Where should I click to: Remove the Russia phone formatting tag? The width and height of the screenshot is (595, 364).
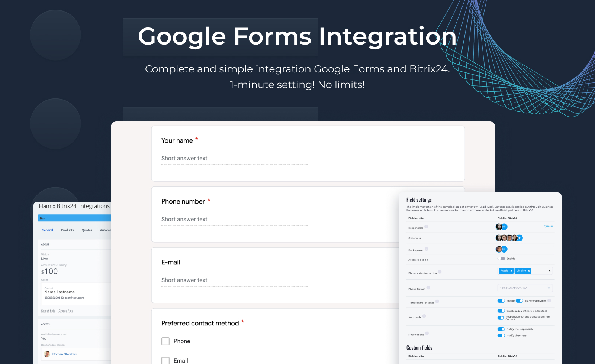pos(511,271)
